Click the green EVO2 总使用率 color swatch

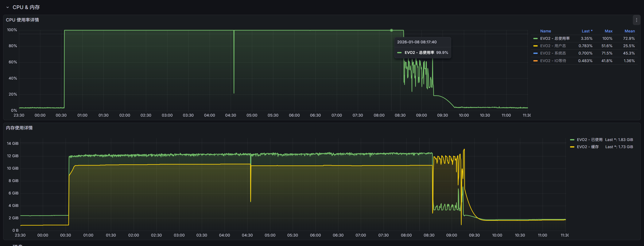point(535,39)
